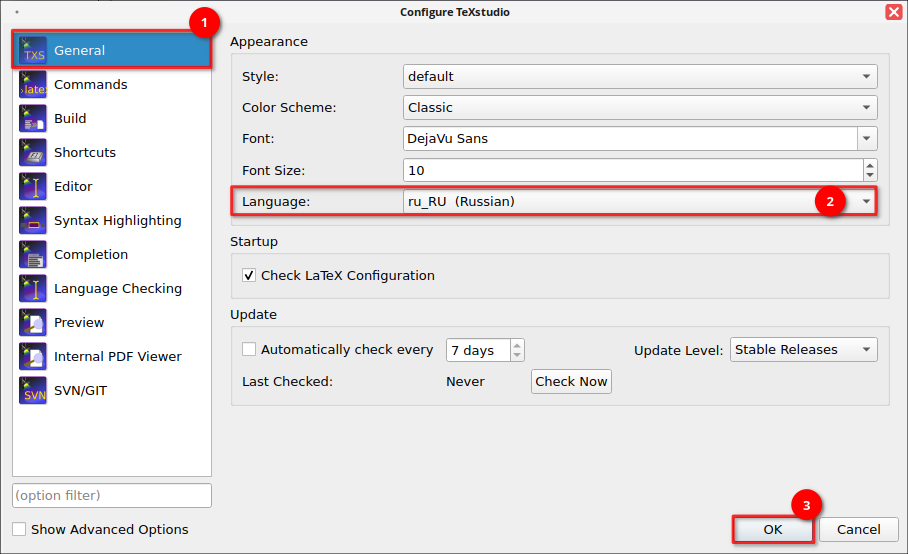
Task: Click the Language Checking icon
Action: [33, 288]
